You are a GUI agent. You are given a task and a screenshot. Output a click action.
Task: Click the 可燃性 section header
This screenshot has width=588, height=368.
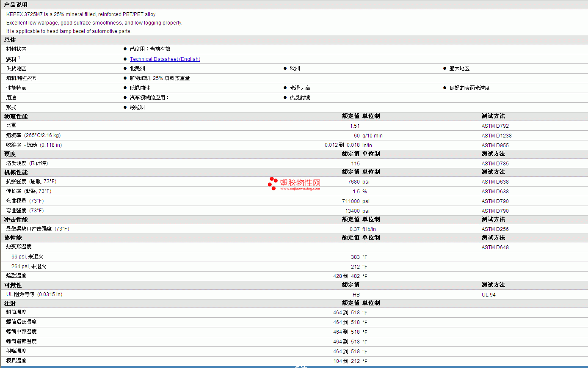[x=13, y=285]
